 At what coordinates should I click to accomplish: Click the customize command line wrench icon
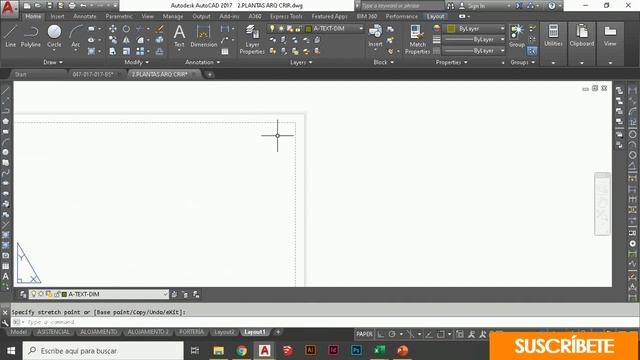[x=5, y=322]
